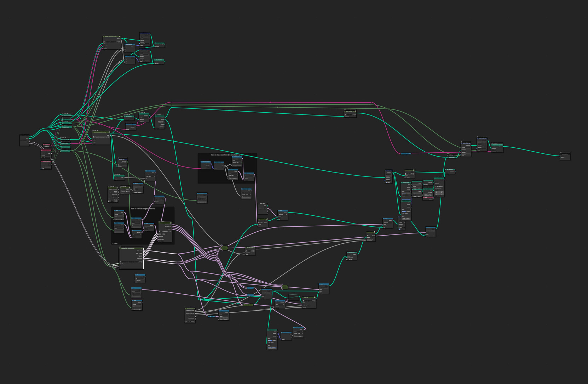Image resolution: width=588 pixels, height=384 pixels.
Task: Click the node-group icon on the selected node's header
Action: coord(142,249)
